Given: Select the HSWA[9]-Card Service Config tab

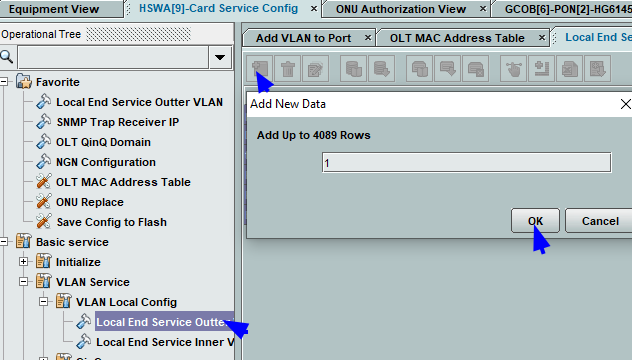Looking at the screenshot, I should coord(218,8).
